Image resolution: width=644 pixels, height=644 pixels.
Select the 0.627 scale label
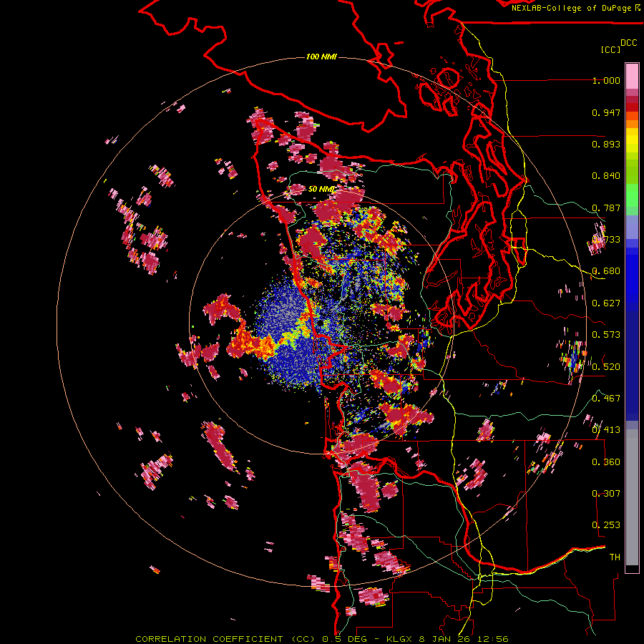point(606,303)
